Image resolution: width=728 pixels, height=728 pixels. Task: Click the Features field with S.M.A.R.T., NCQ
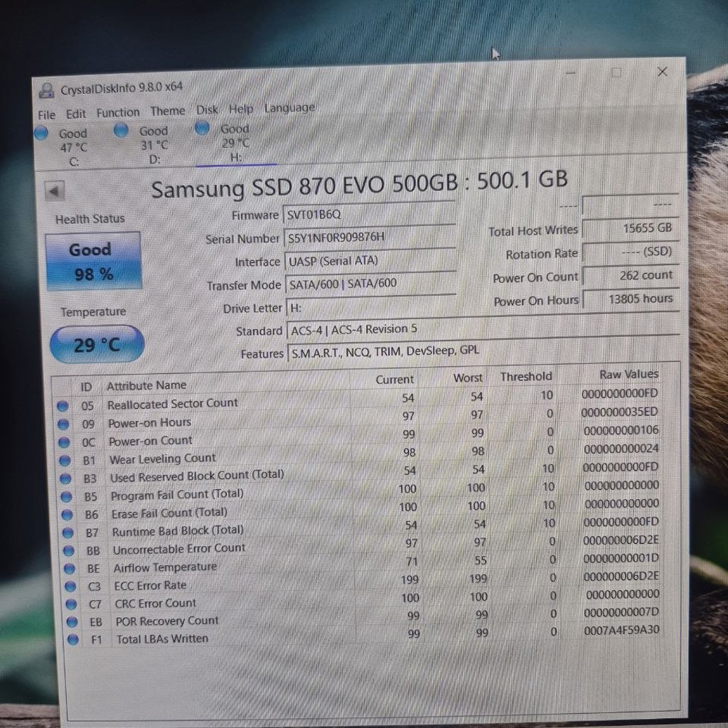point(484,350)
